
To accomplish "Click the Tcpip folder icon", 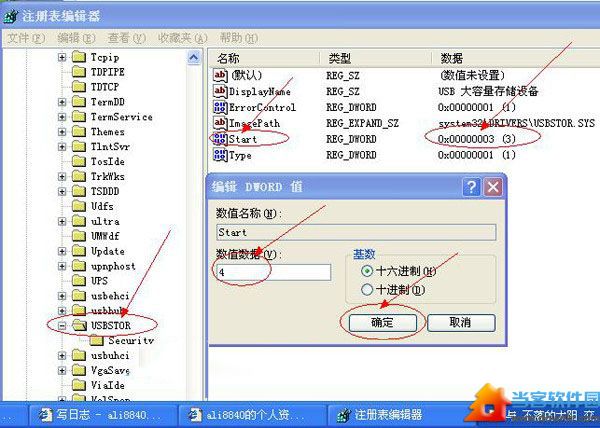I will (x=79, y=57).
